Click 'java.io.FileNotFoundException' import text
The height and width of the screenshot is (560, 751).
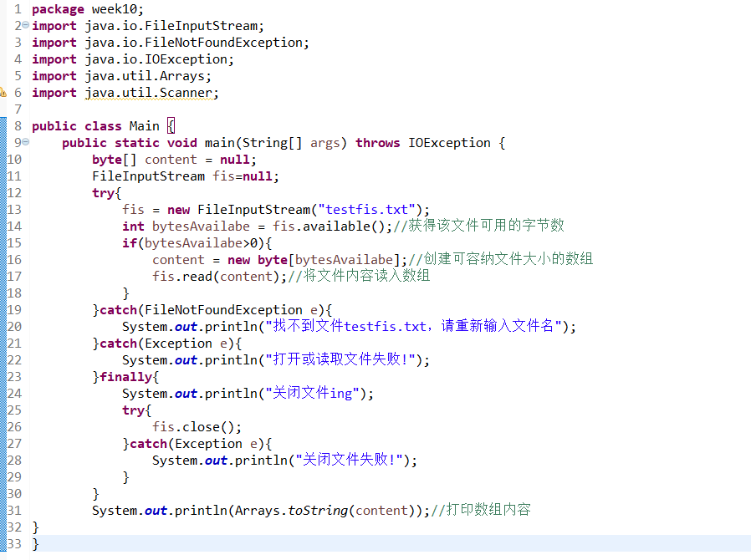(x=194, y=43)
